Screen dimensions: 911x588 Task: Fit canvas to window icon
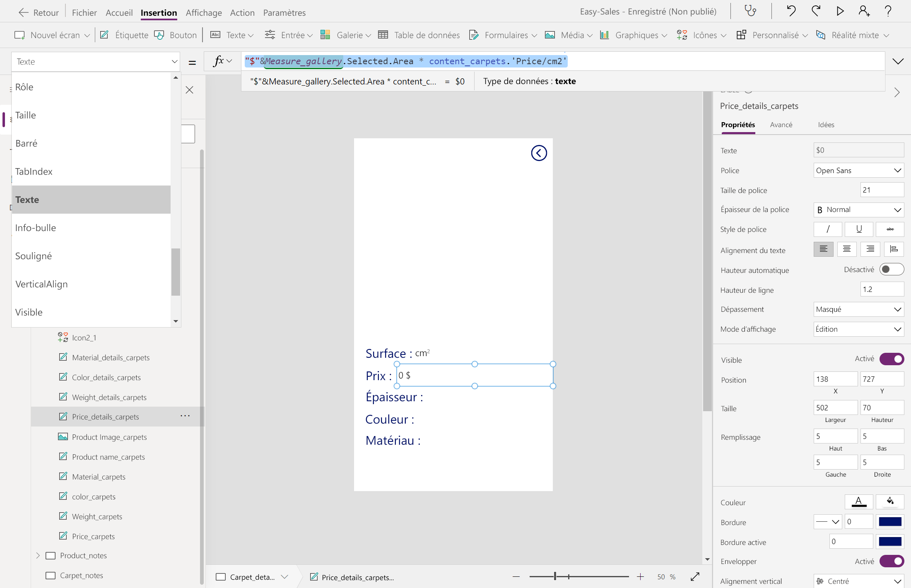pos(695,576)
